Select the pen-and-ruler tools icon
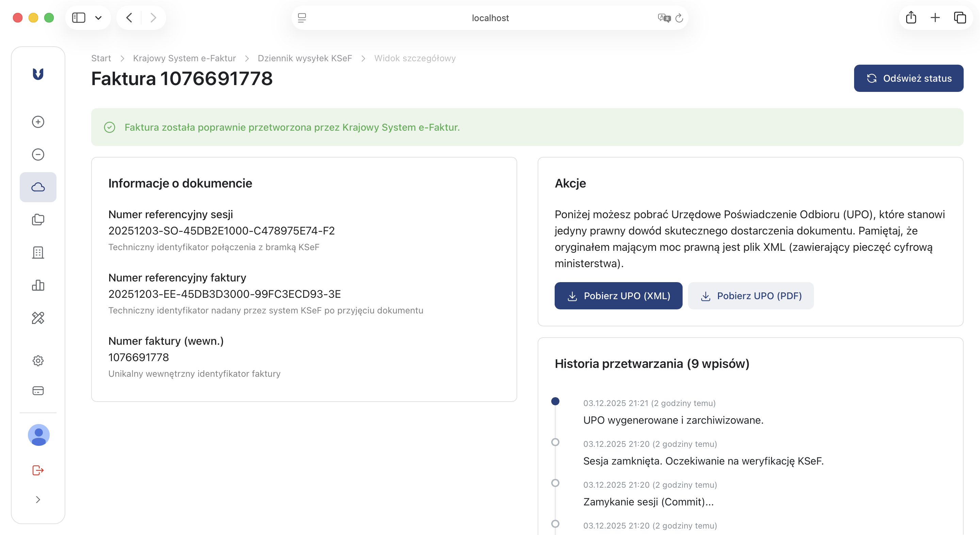The width and height of the screenshot is (980, 535). pos(38,318)
